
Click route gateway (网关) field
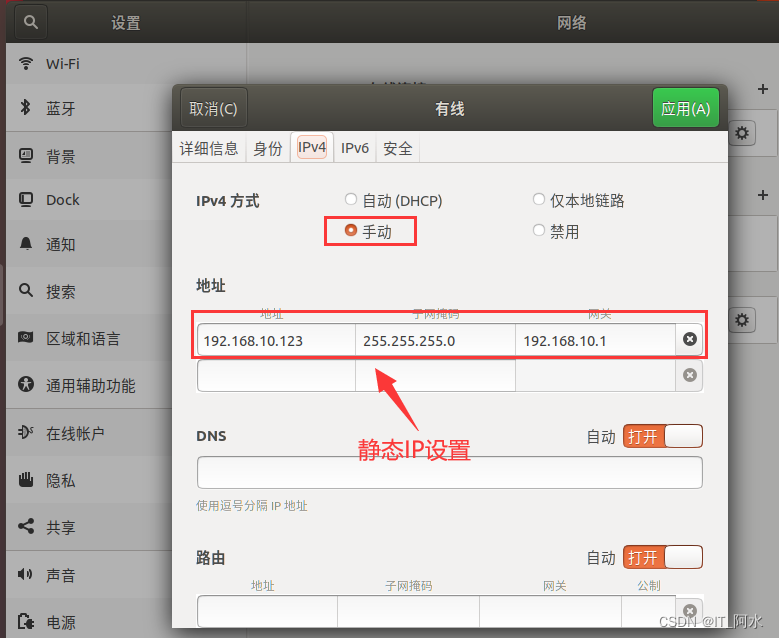(550, 612)
